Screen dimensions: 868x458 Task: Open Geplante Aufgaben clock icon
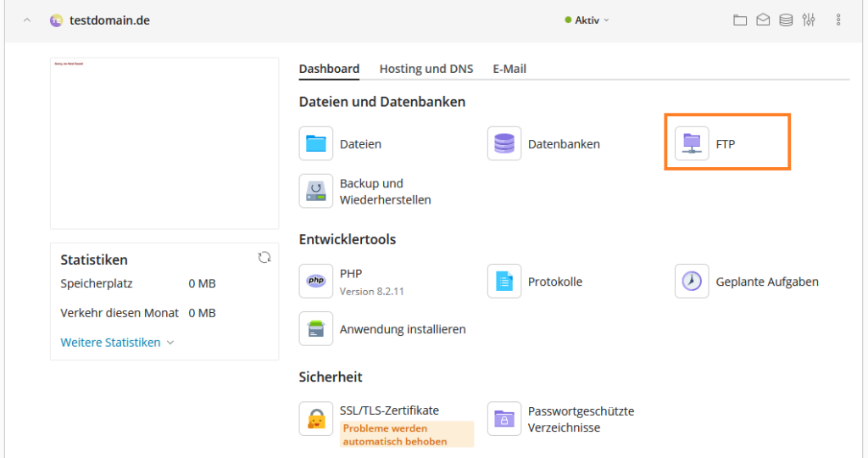coord(692,281)
